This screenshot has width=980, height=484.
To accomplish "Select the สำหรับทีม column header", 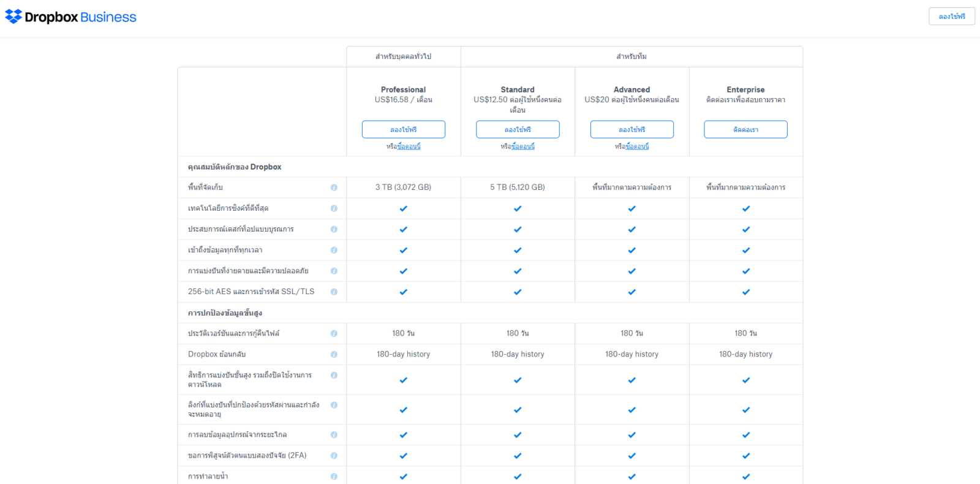I will tap(631, 56).
